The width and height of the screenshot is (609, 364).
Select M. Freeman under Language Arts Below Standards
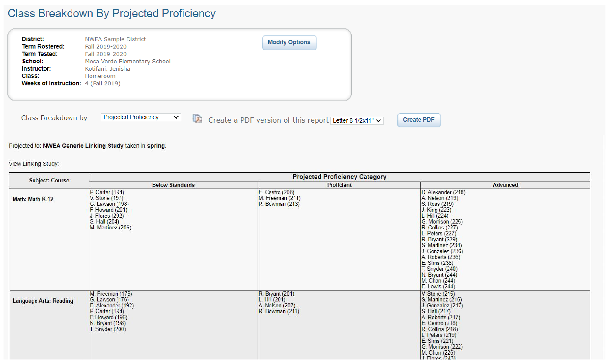tap(110, 293)
